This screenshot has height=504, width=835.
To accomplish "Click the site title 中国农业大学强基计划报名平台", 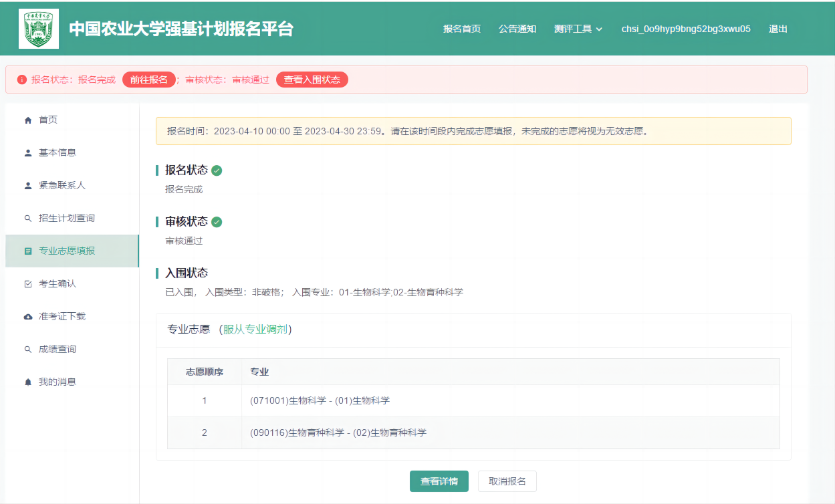I will point(181,29).
